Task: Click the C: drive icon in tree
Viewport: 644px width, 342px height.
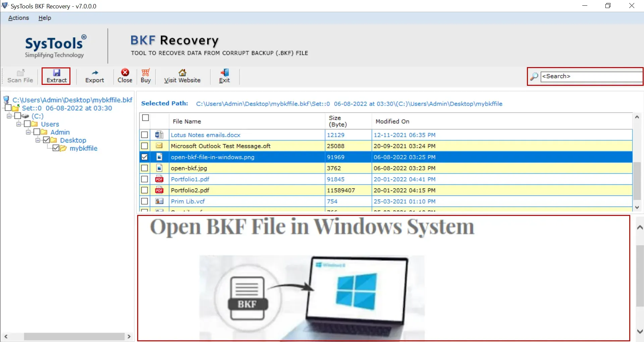Action: pyautogui.click(x=25, y=116)
